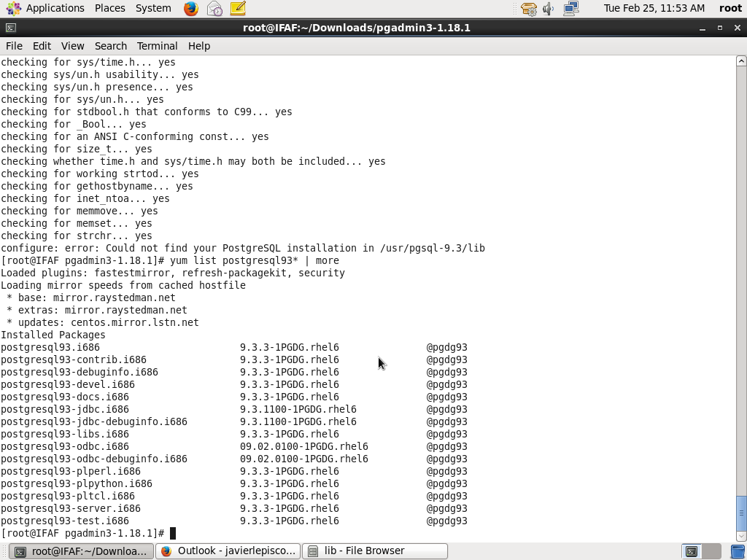Image resolution: width=747 pixels, height=560 pixels.
Task: Open the View menu in terminal
Action: (x=72, y=46)
